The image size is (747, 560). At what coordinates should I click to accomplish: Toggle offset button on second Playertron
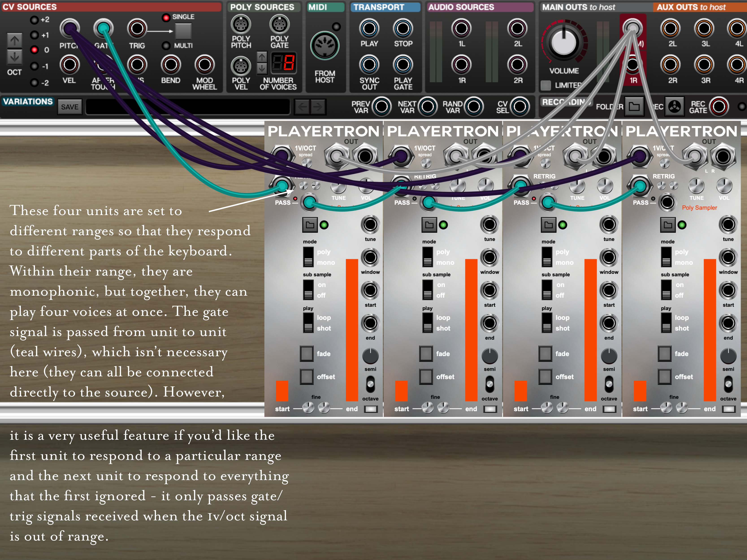426,376
